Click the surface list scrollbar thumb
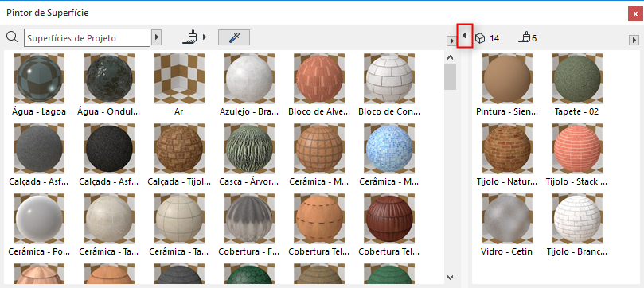 click(x=450, y=76)
